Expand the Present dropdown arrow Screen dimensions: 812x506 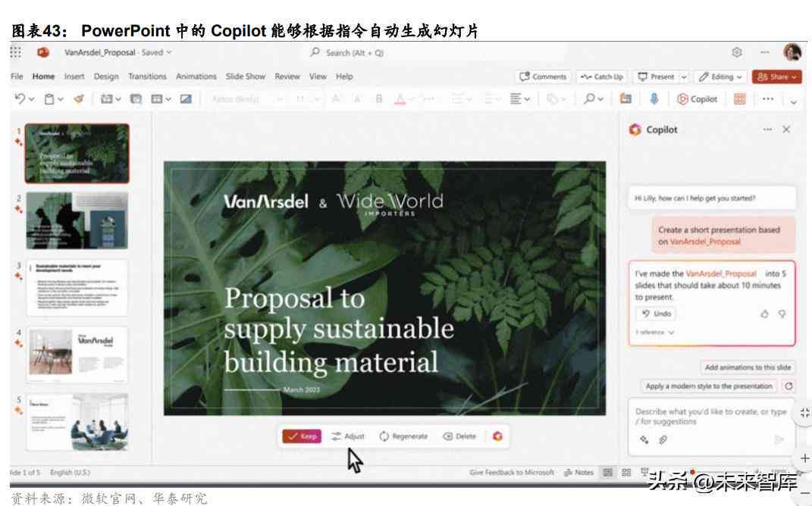click(684, 77)
